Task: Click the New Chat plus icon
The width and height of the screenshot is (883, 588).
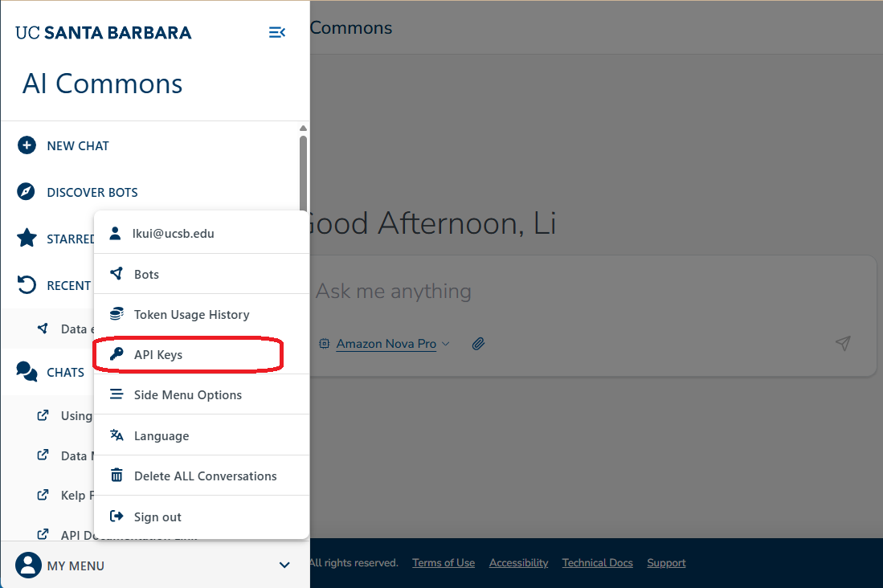Action: point(27,145)
